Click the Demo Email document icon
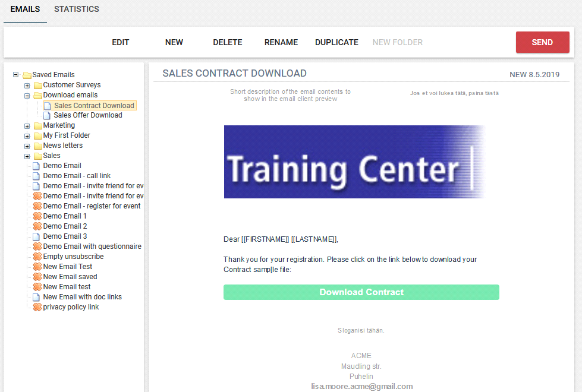Image resolution: width=582 pixels, height=392 pixels. (x=36, y=166)
